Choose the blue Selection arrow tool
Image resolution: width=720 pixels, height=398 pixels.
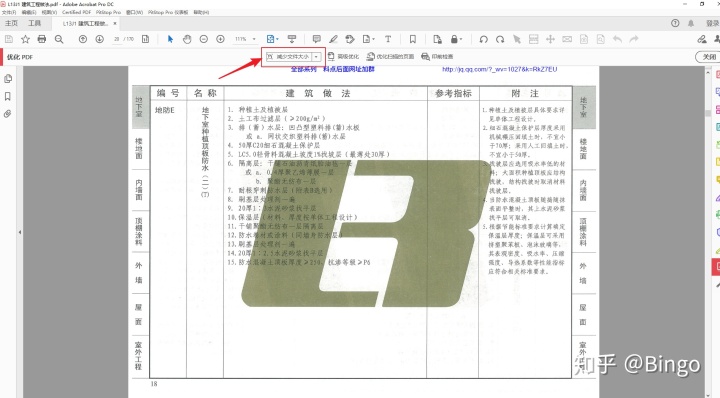point(170,39)
